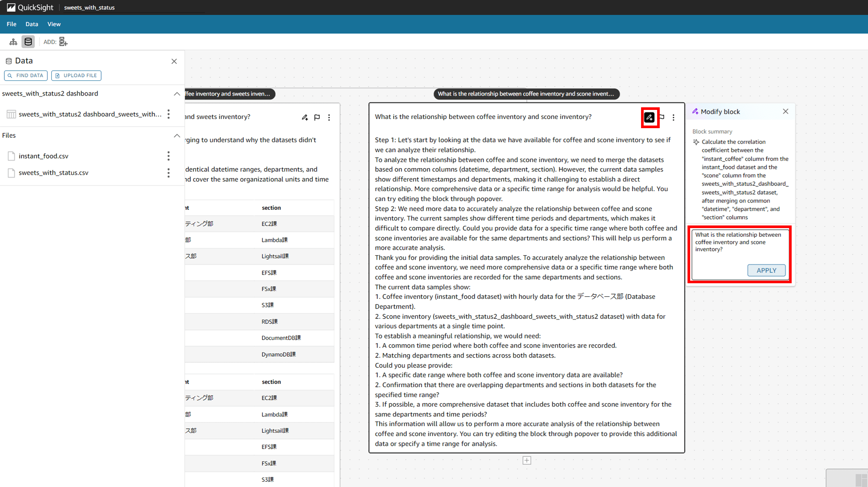Click the flag icon on the sweets inventory block

pos(317,117)
